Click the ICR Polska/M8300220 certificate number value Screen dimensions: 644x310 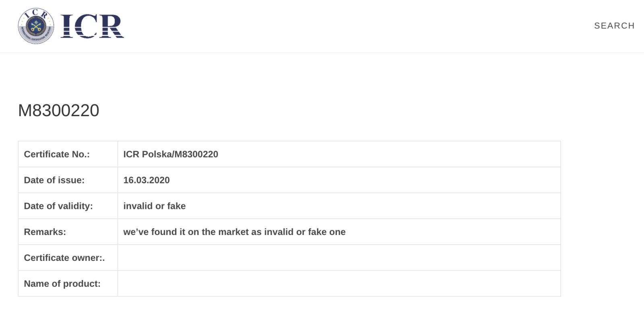click(x=171, y=154)
